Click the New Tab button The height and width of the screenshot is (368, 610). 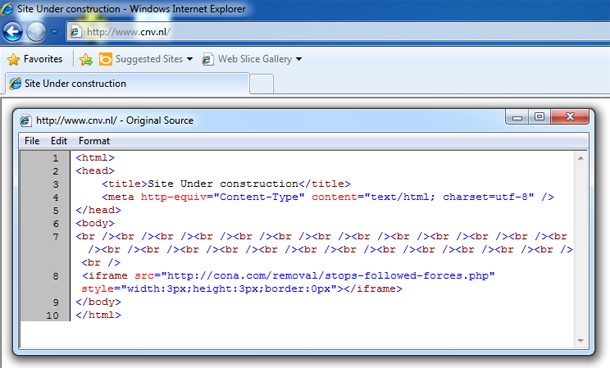click(261, 84)
